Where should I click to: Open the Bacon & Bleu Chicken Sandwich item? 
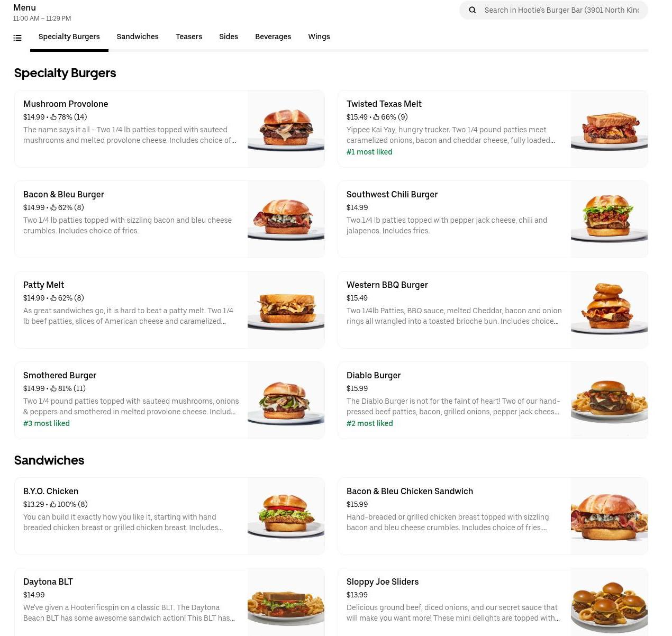(493, 516)
